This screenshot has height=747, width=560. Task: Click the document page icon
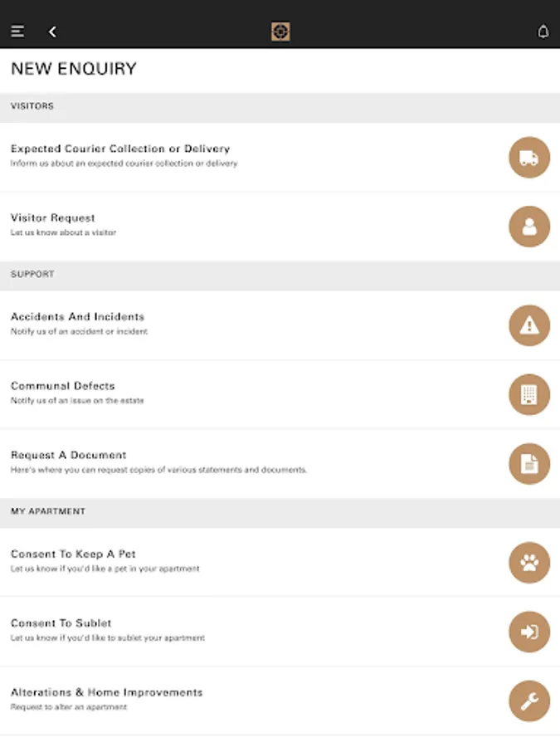(x=528, y=464)
